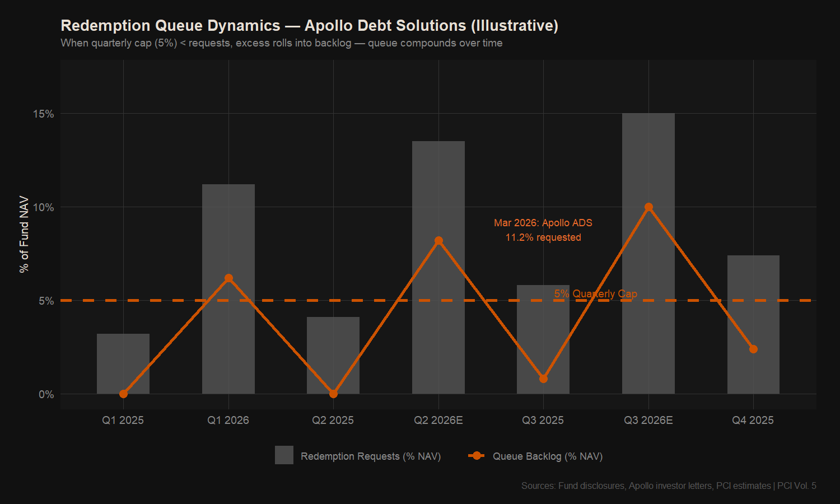Click the backlog data point for Q1 2026
Viewport: 840px width, 504px height.
point(228,278)
